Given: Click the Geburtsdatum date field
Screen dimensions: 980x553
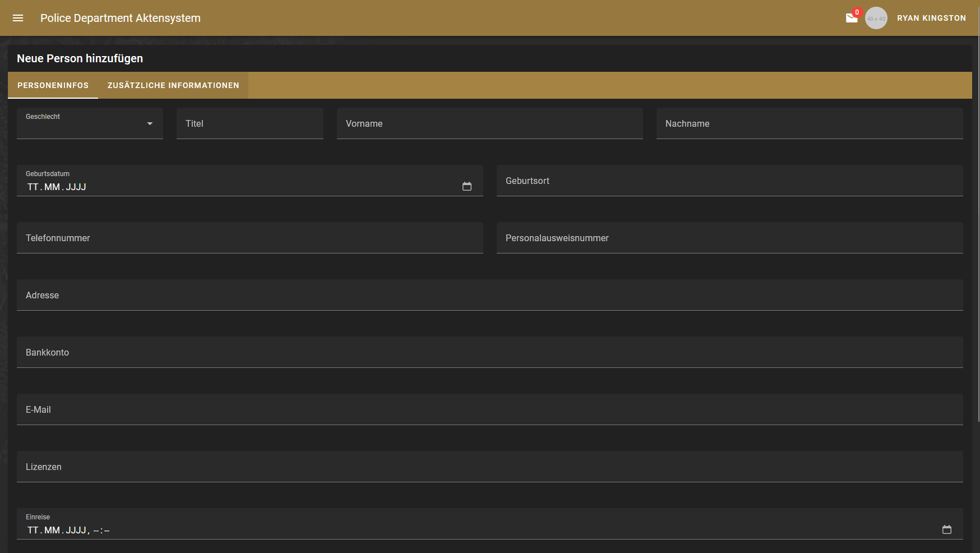Looking at the screenshot, I should (x=250, y=181).
